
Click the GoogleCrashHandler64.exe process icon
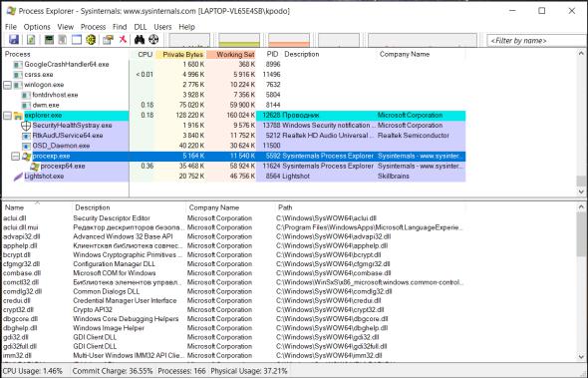[x=18, y=65]
